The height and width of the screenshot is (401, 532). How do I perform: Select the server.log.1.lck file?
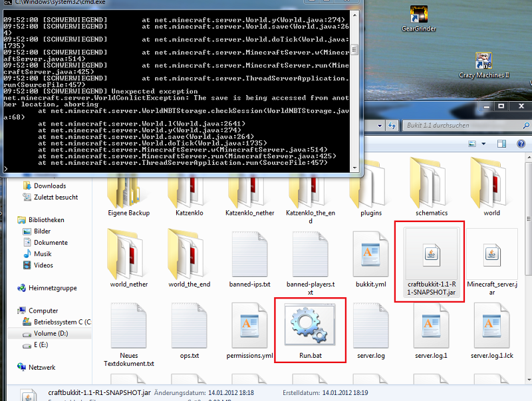[492, 331]
